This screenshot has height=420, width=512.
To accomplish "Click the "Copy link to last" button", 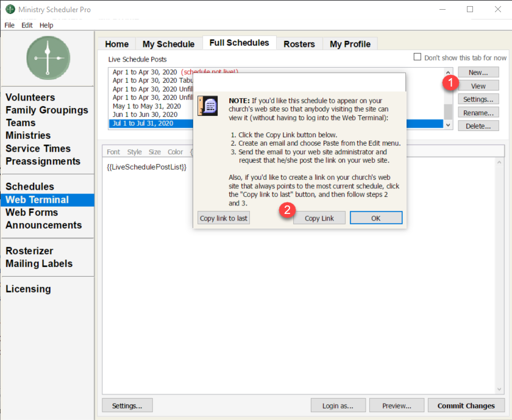I will pyautogui.click(x=224, y=218).
